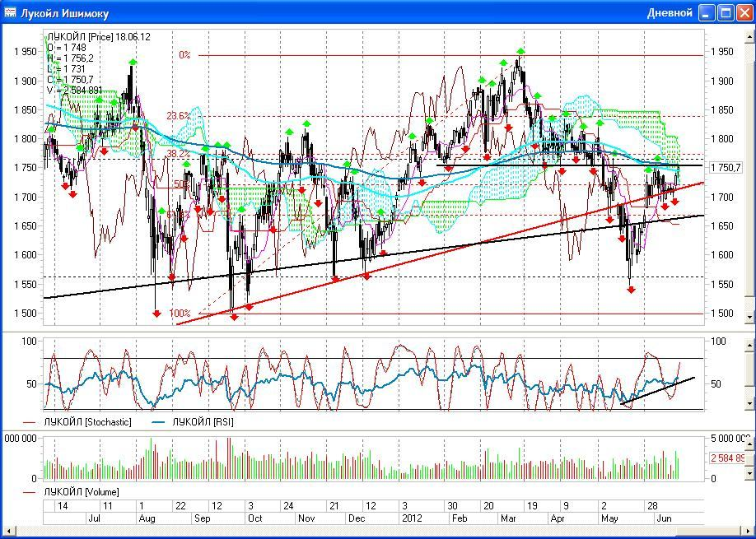Select the 23.6% Fibonacci level label
This screenshot has height=539, width=756.
click(179, 115)
